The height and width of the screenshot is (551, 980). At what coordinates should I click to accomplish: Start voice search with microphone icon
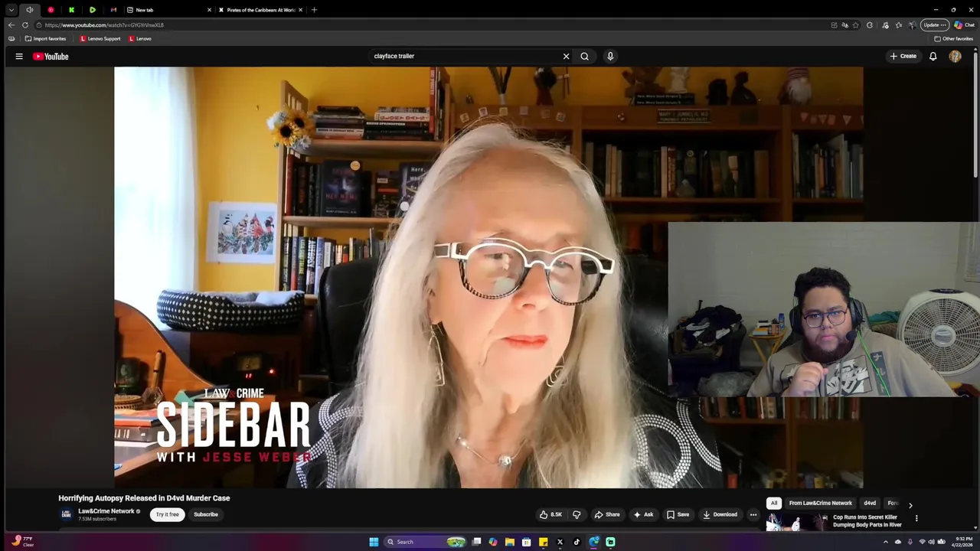610,56
